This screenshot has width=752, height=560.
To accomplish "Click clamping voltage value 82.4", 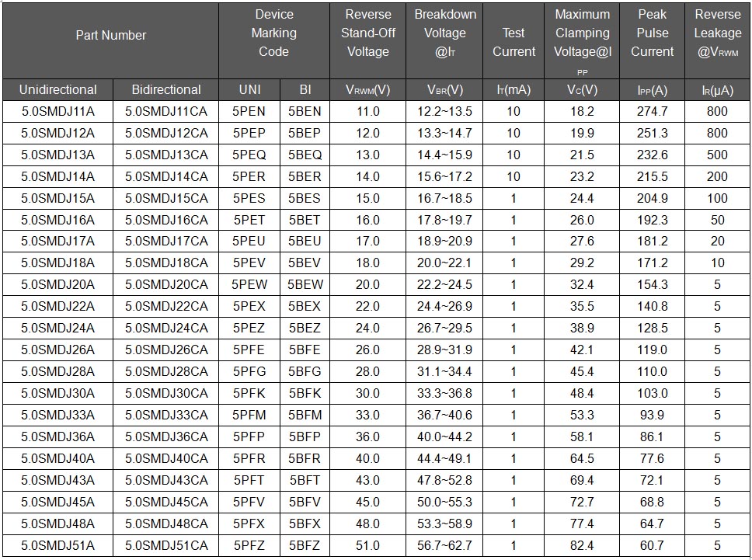I will pyautogui.click(x=582, y=546).
